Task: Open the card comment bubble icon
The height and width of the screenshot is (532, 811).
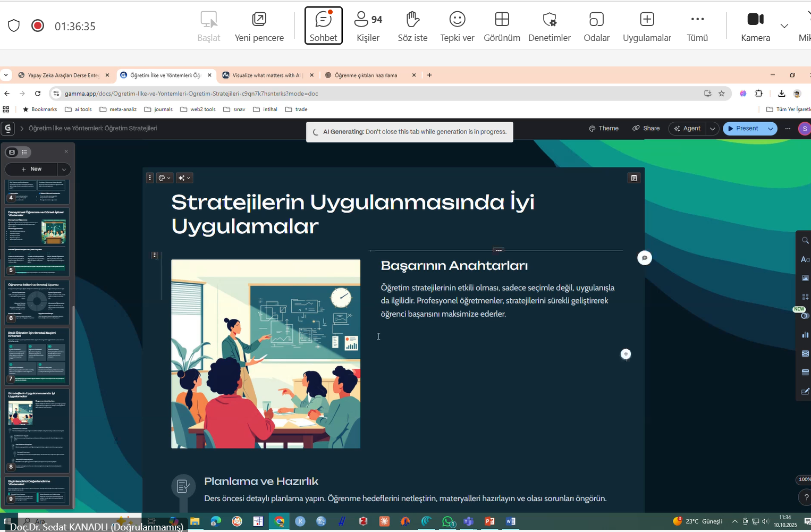Action: [644, 258]
